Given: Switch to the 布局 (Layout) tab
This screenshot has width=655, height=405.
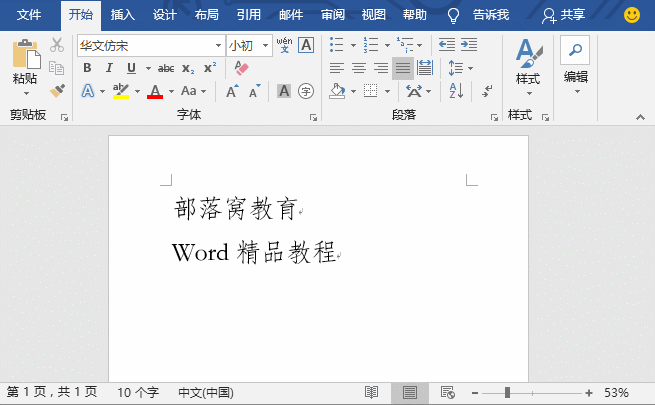Looking at the screenshot, I should pyautogui.click(x=206, y=15).
